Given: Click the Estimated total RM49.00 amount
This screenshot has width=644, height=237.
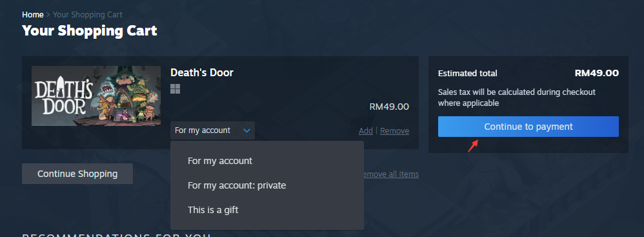Looking at the screenshot, I should click(x=596, y=73).
